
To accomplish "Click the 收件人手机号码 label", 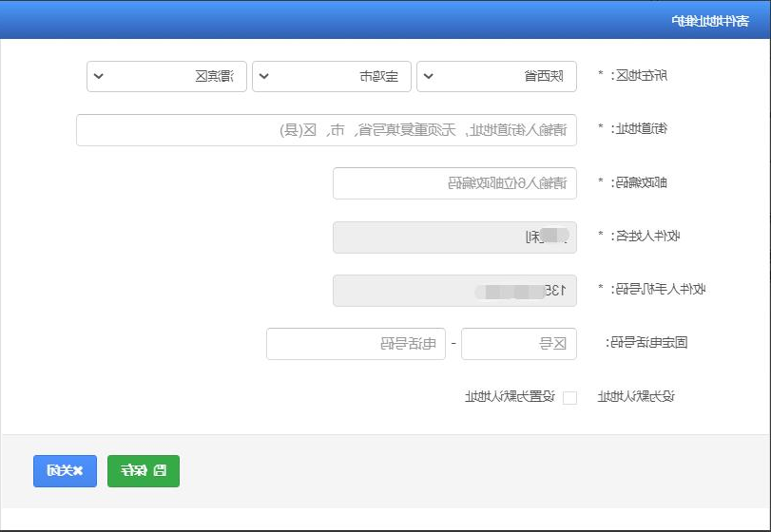I will 659,290.
